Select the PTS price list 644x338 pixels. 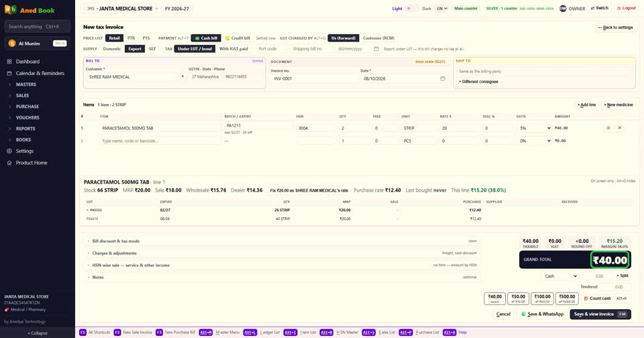(x=146, y=38)
